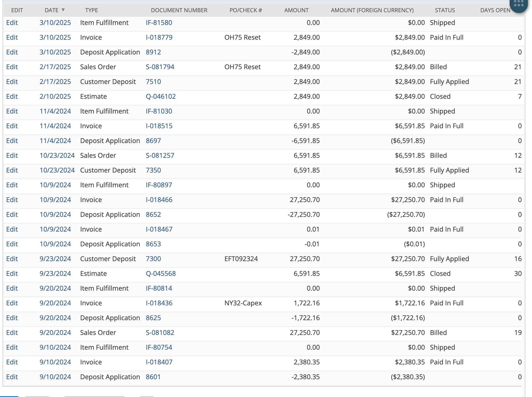Click the 11/4/2024 date for invoice I-018515
The image size is (532, 397).
tap(55, 126)
